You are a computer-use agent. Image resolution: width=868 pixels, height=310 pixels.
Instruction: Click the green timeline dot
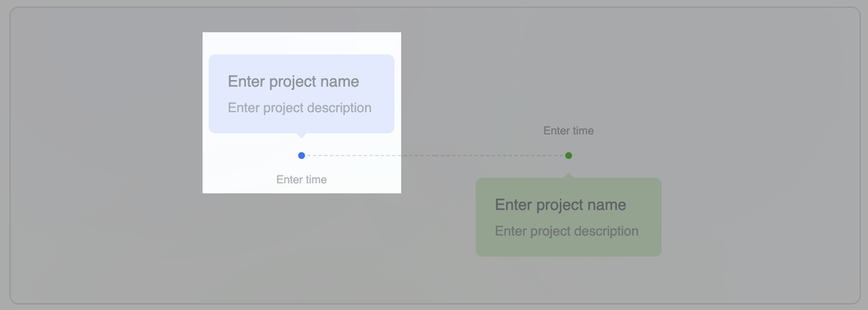coord(568,155)
